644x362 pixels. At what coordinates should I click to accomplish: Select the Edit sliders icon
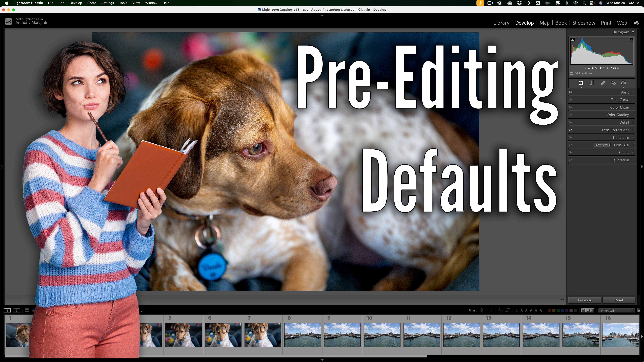(x=581, y=83)
